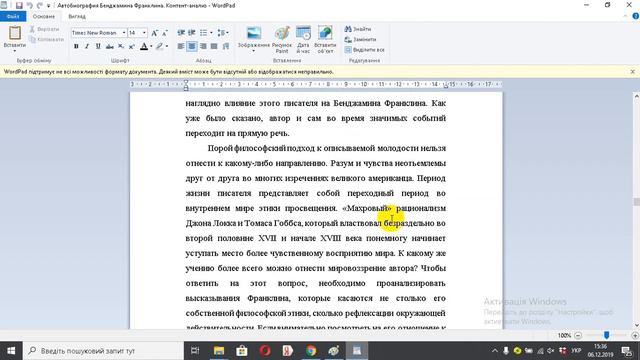This screenshot has width=640, height=360.
Task: Open quick access toolbar customization arrow
Action: click(49, 6)
